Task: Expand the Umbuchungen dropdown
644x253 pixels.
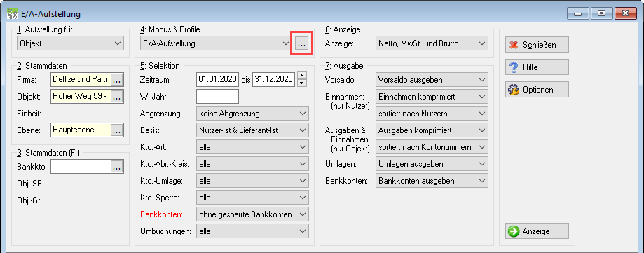Action: click(x=252, y=231)
